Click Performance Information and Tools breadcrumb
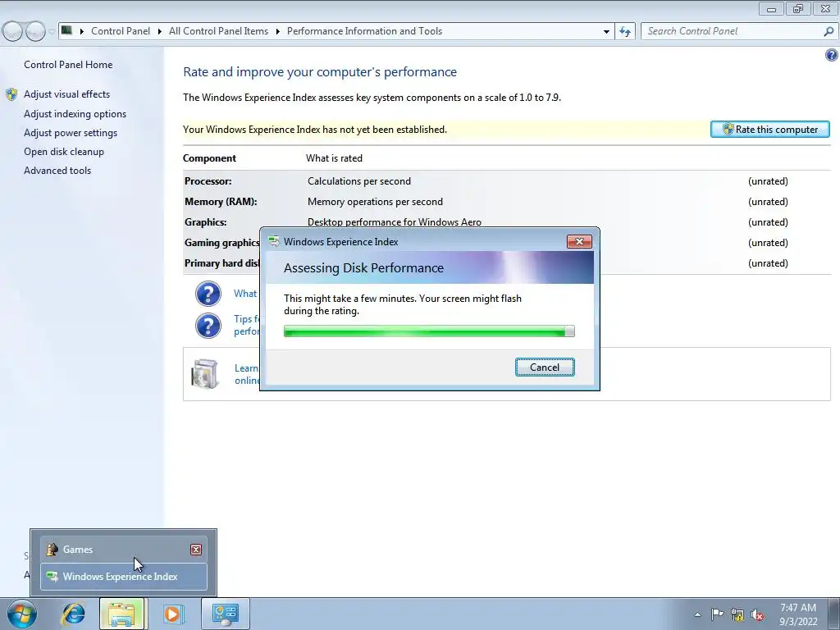The height and width of the screenshot is (630, 840). (364, 31)
